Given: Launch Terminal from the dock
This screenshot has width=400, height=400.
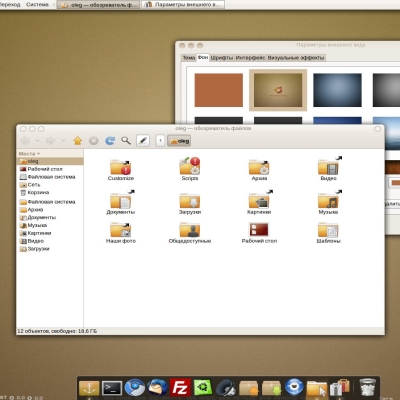Looking at the screenshot, I should click(x=112, y=388).
